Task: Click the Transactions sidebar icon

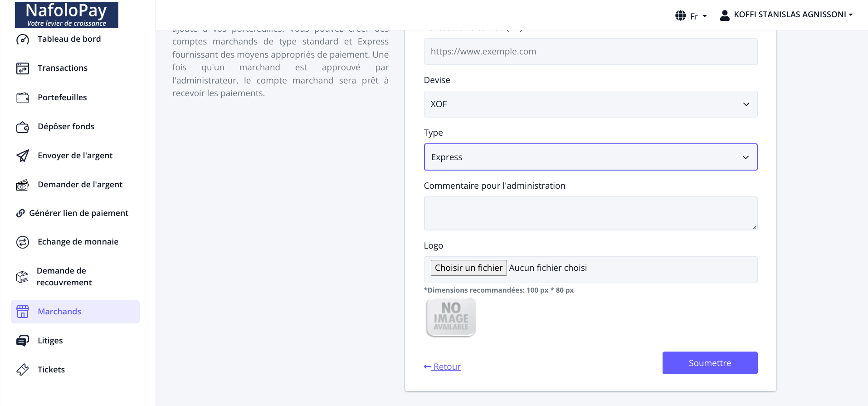Action: 23,68
